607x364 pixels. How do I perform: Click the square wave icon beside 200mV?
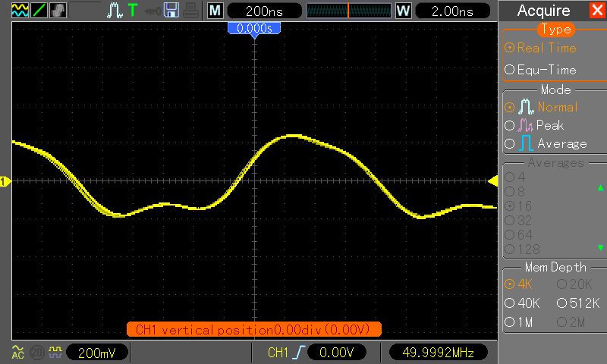[55, 352]
